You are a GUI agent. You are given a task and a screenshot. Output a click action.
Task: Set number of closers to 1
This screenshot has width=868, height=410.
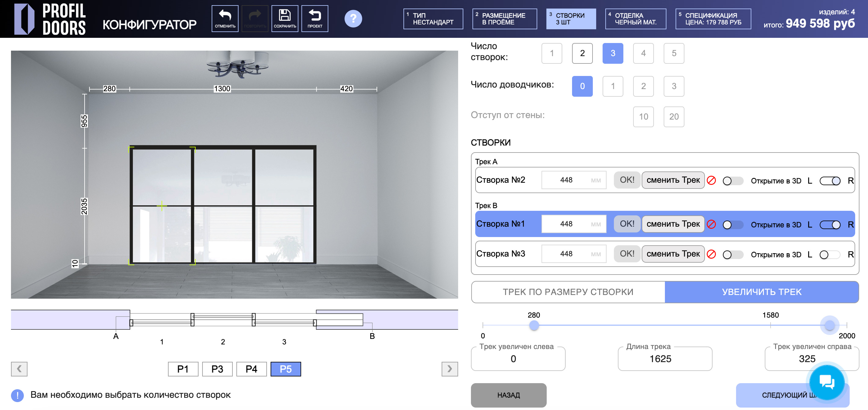point(613,86)
